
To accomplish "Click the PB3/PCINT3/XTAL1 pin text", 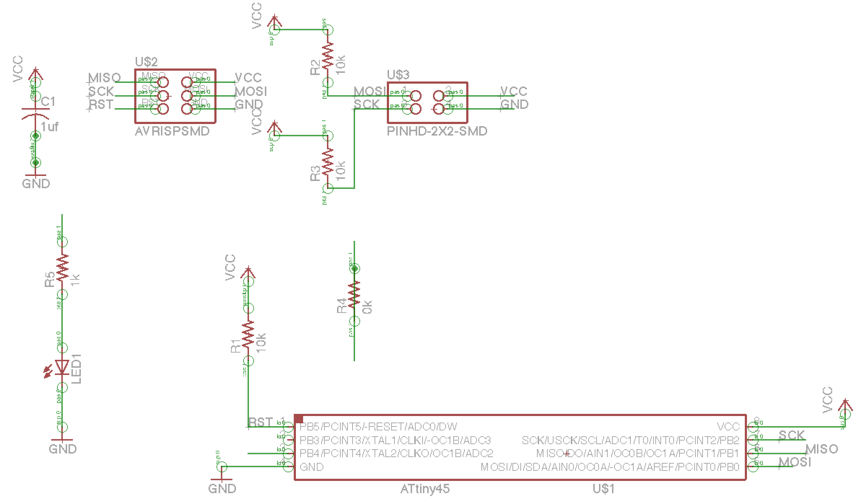I will tap(395, 440).
